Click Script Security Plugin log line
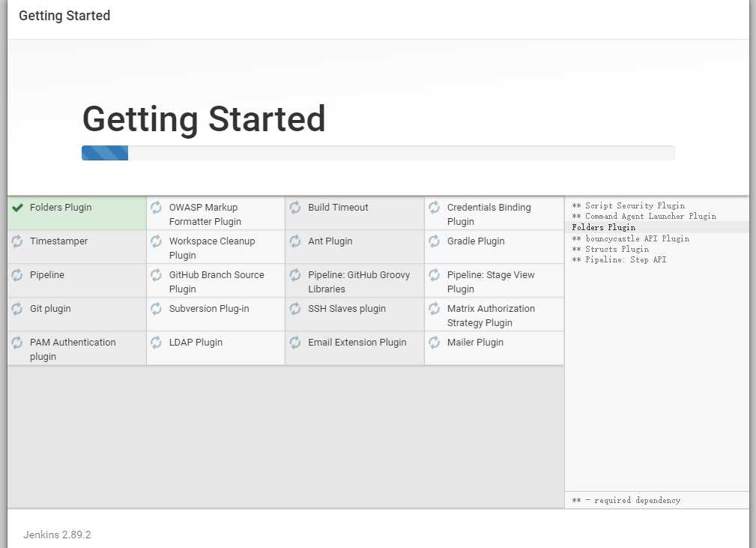The image size is (756, 548). point(628,205)
